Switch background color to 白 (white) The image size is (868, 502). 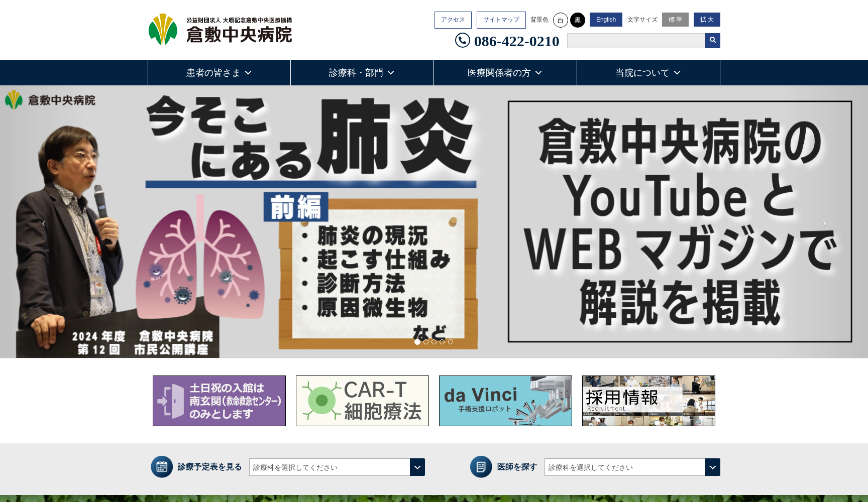[x=560, y=20]
